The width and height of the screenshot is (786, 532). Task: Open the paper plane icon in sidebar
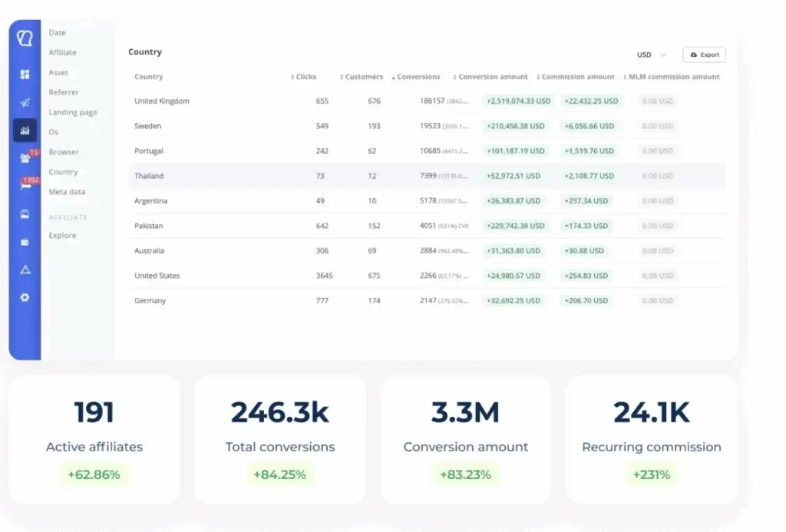(x=25, y=103)
